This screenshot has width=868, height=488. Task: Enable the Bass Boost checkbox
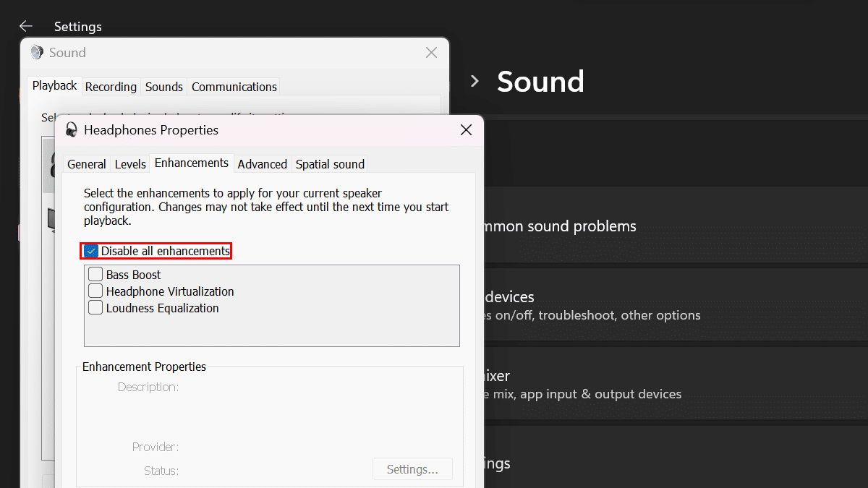95,275
